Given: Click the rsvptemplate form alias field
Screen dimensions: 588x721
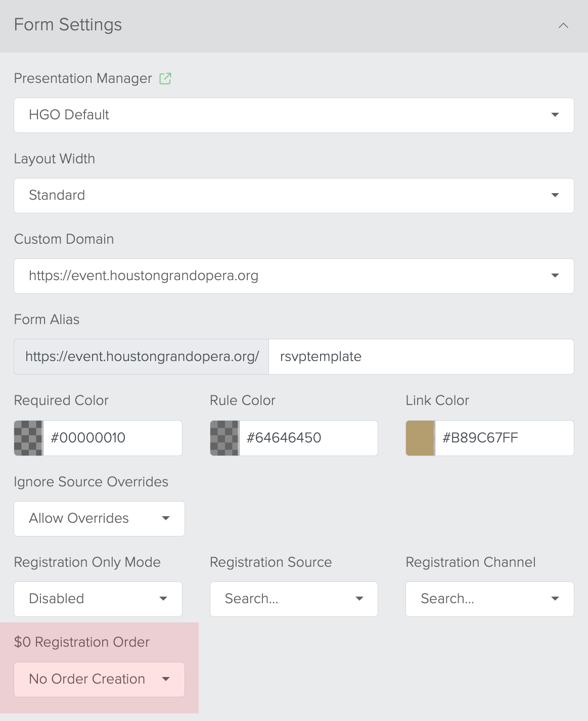Looking at the screenshot, I should [x=421, y=356].
